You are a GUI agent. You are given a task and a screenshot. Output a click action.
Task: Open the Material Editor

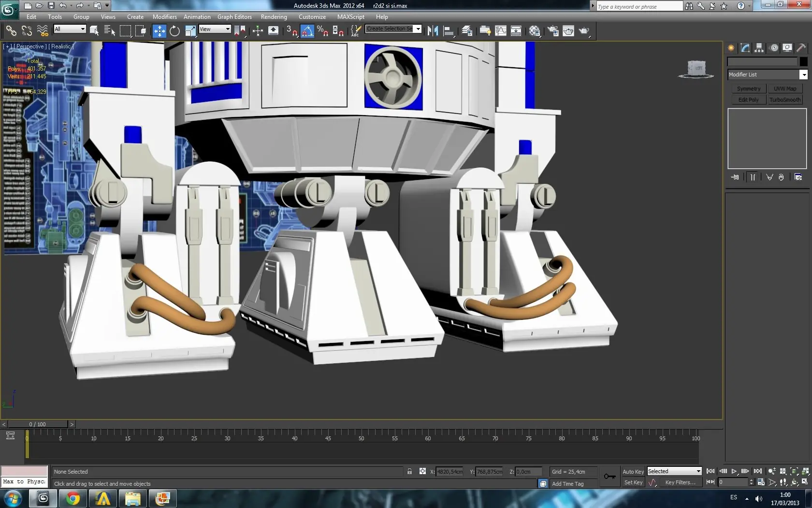pos(535,31)
